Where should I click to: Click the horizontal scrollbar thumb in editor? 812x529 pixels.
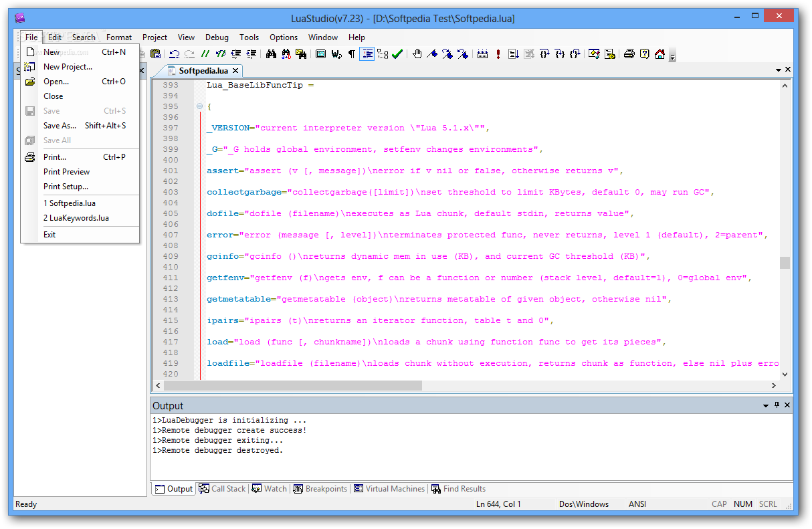(x=293, y=386)
